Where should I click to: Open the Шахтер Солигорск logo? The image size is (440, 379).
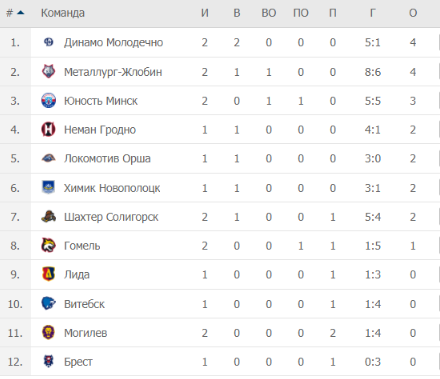[x=49, y=217]
